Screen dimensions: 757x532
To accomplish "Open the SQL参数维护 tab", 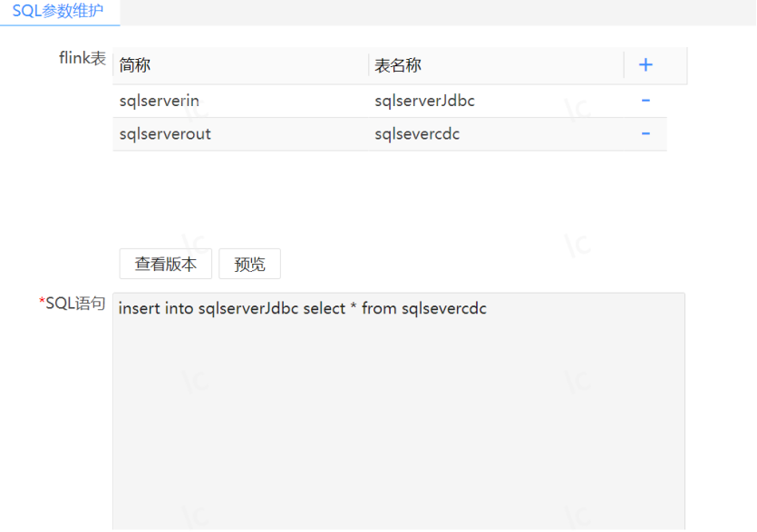I will coord(58,11).
